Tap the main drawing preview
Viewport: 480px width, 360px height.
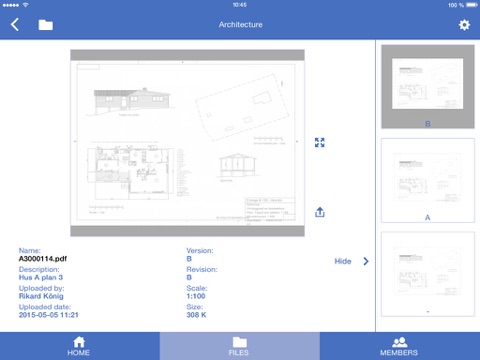click(187, 143)
